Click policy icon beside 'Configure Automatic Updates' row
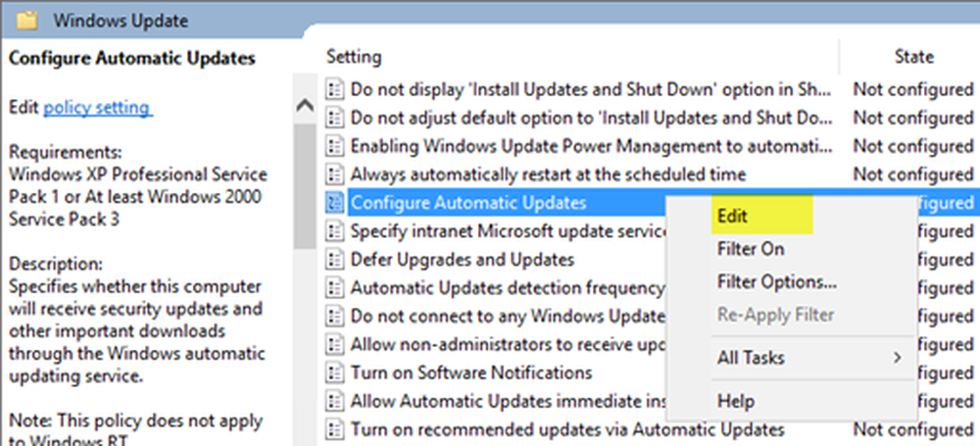 (335, 203)
